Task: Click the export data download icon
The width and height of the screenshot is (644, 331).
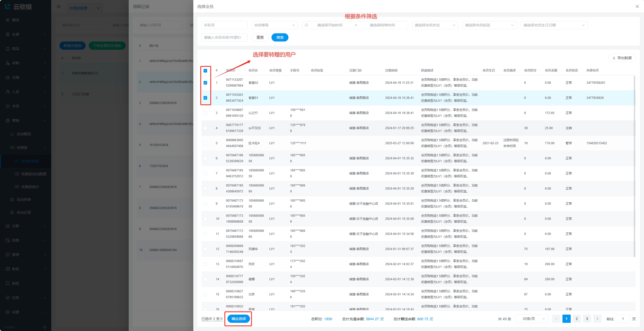Action: pyautogui.click(x=614, y=58)
